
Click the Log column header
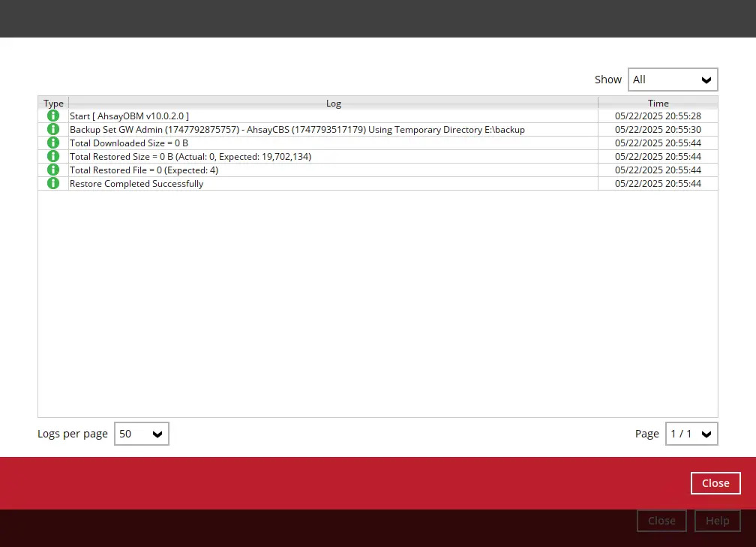(x=333, y=103)
